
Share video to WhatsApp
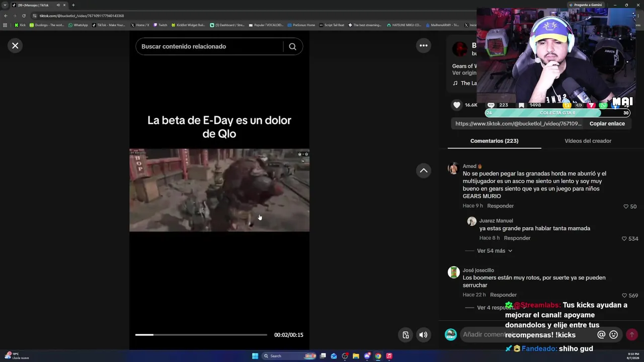(603, 105)
